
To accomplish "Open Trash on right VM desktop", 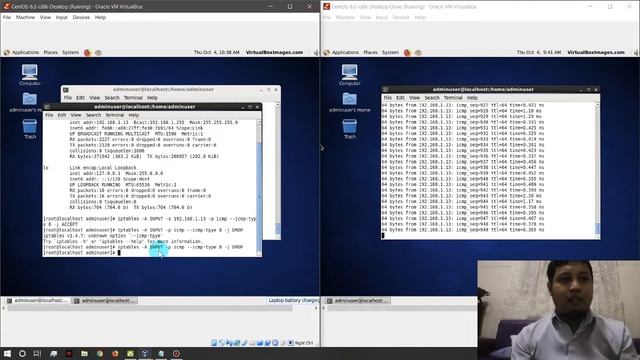I will [x=350, y=129].
